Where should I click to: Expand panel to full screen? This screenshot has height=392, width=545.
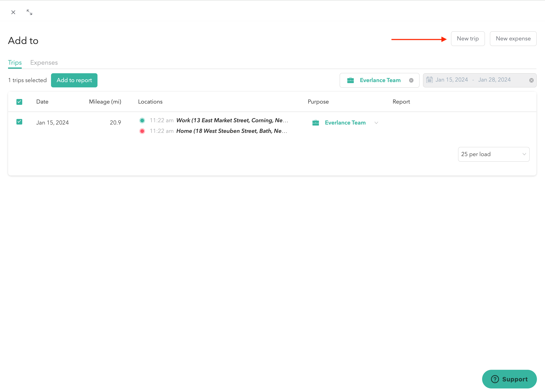(x=30, y=12)
